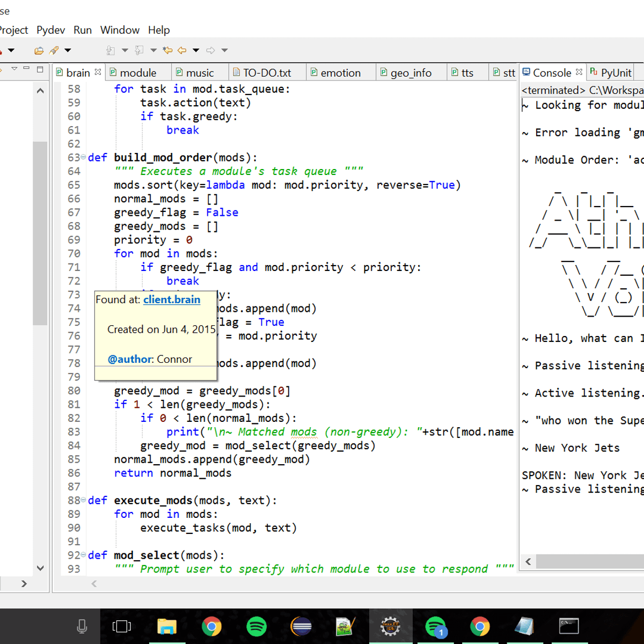The height and width of the screenshot is (644, 644).
Task: Open the Pydev menu
Action: [x=50, y=30]
